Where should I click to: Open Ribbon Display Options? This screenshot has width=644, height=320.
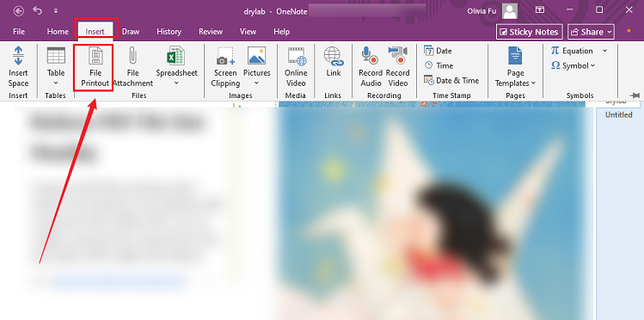pos(540,9)
